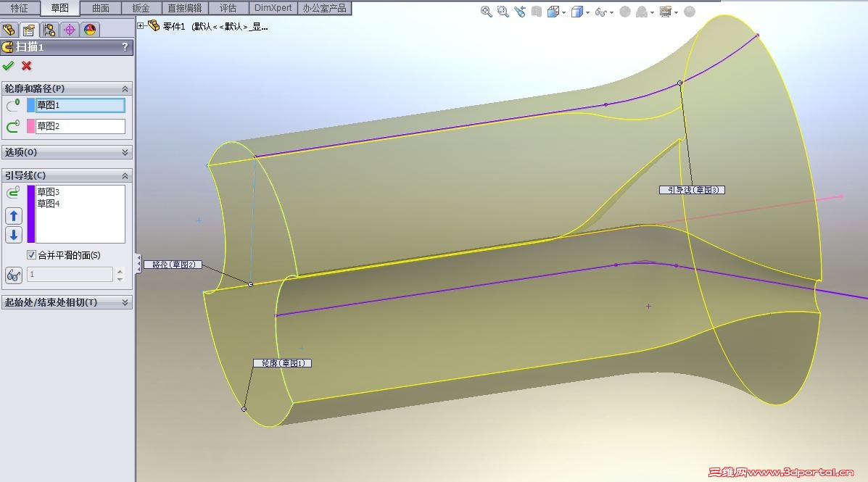Open the Display Style dropdown arrow
Image resolution: width=868 pixels, height=482 pixels.
(587, 13)
